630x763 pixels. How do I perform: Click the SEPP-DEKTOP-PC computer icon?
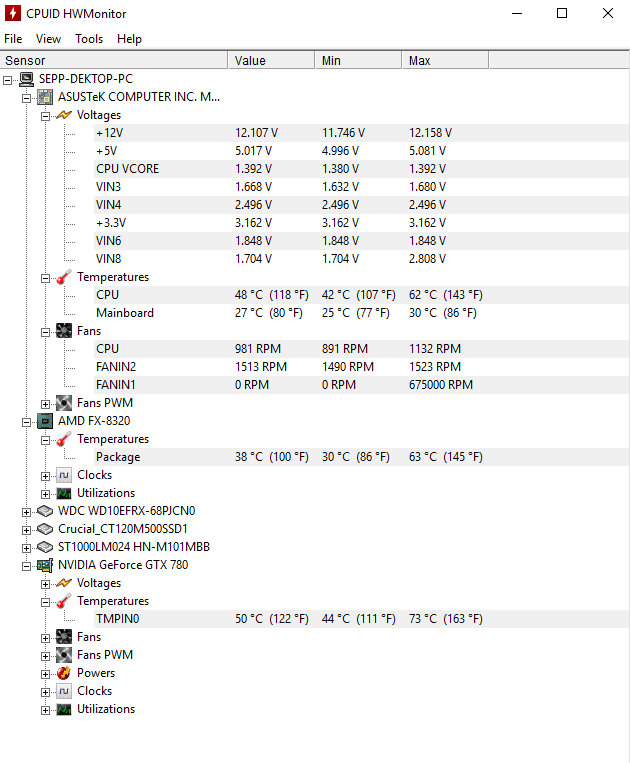click(x=26, y=79)
